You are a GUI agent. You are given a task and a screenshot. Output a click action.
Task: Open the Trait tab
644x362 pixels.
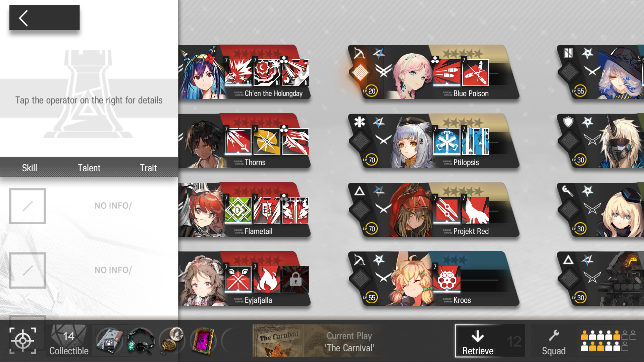point(148,168)
